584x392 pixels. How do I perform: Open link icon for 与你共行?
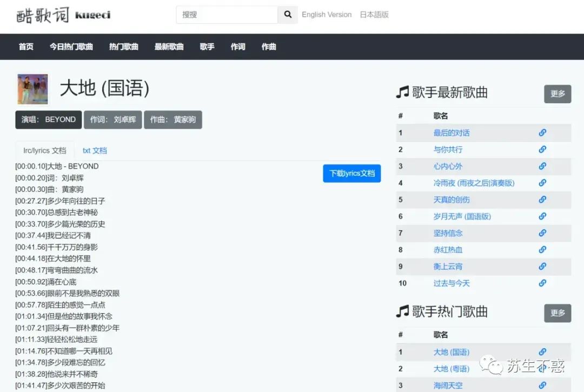click(x=542, y=149)
